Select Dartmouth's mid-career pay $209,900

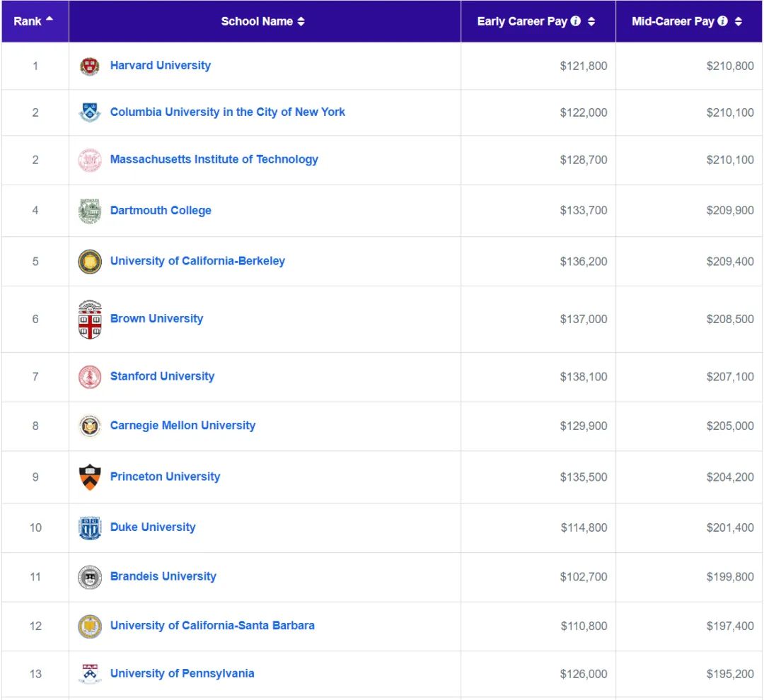coord(730,211)
